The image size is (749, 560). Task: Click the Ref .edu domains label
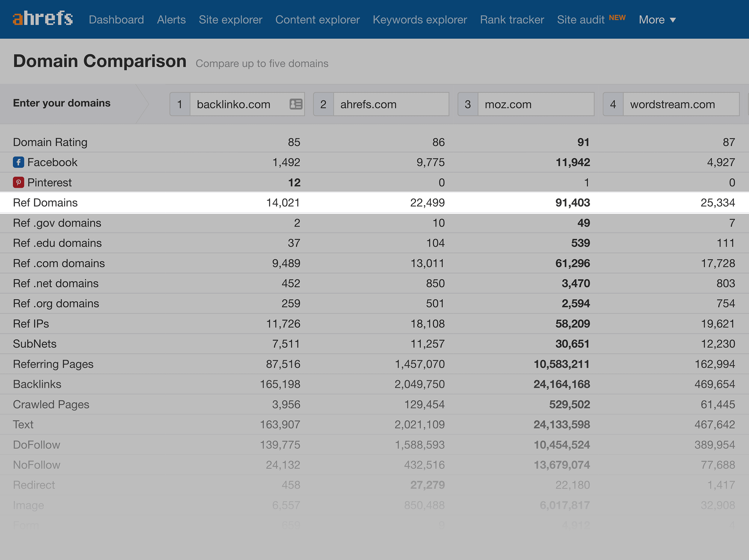click(x=57, y=243)
